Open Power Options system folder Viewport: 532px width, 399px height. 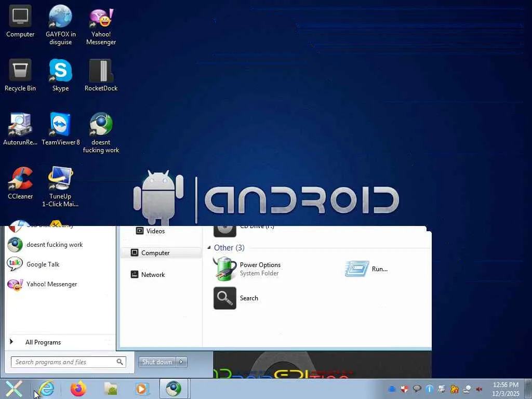pyautogui.click(x=247, y=269)
